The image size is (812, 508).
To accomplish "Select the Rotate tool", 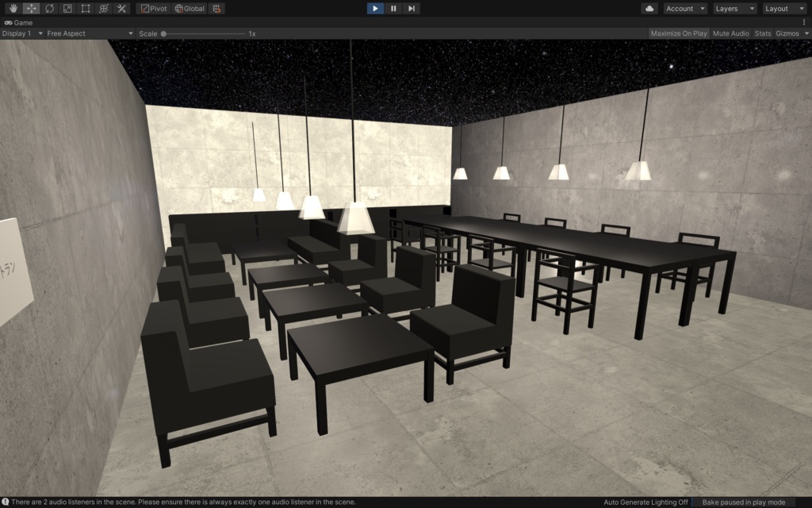I will point(49,8).
